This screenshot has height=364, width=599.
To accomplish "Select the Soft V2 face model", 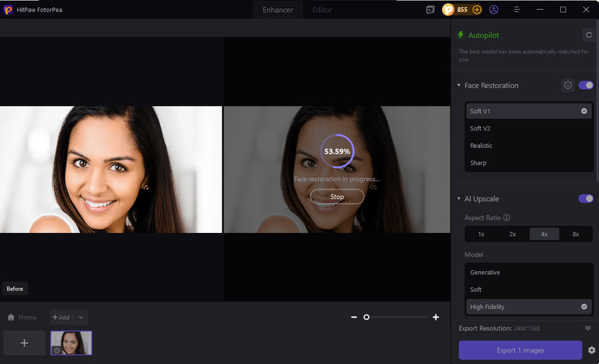I will 481,129.
